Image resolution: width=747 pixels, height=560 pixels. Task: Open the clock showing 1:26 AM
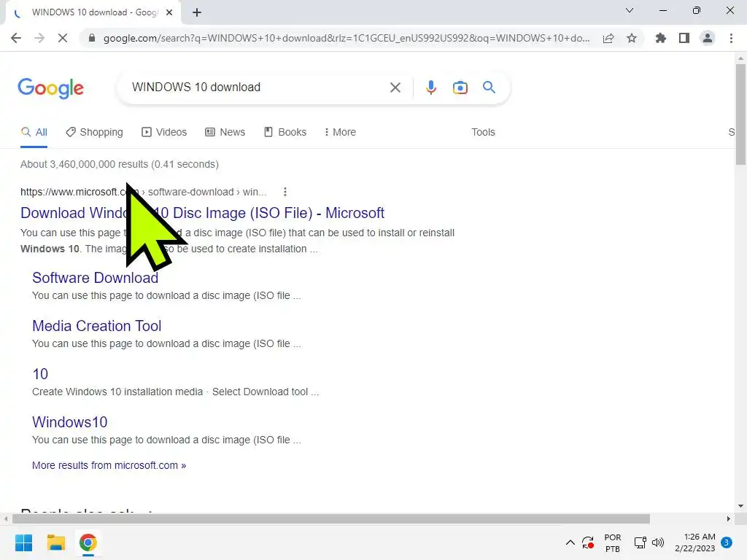pos(694,542)
